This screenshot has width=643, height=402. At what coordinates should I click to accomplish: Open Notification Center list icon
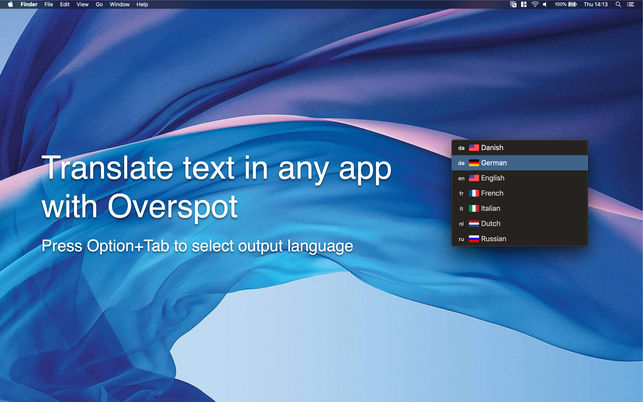tap(631, 5)
